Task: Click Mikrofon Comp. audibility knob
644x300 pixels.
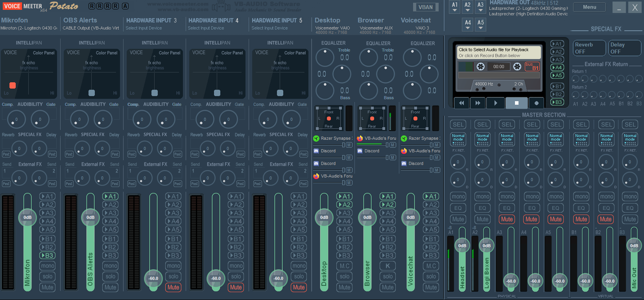Action: [17, 119]
